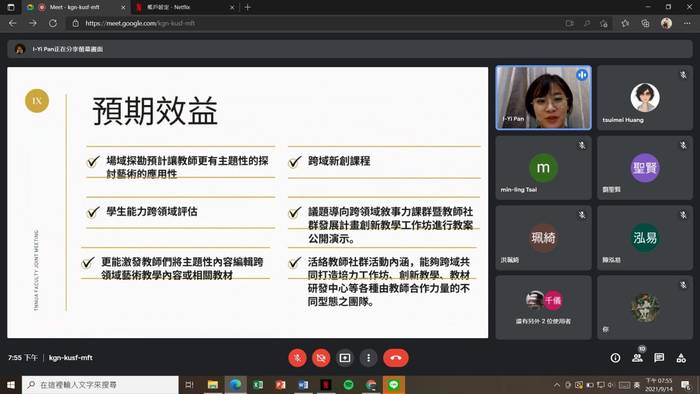Open Chrome from the taskbar
This screenshot has width=700, height=394.
coord(371,385)
